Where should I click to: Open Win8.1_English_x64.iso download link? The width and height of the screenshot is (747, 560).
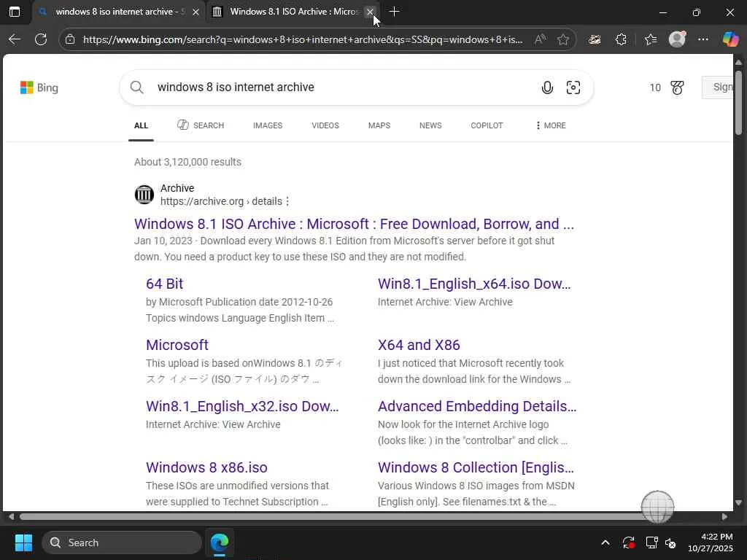(474, 284)
